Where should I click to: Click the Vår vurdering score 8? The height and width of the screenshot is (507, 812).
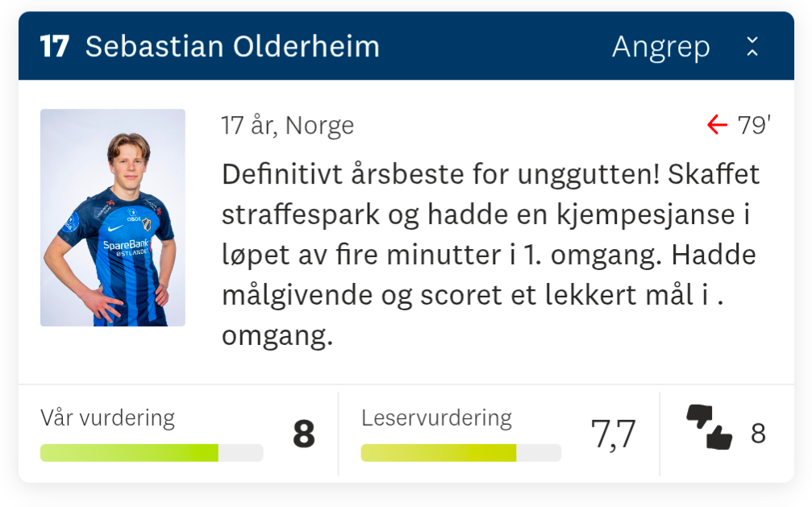(304, 434)
